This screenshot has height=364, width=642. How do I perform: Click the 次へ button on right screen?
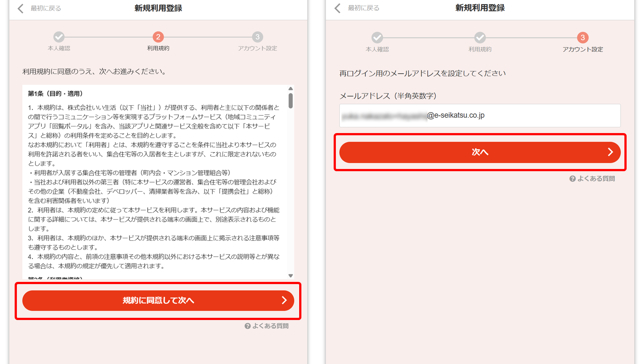(x=480, y=152)
